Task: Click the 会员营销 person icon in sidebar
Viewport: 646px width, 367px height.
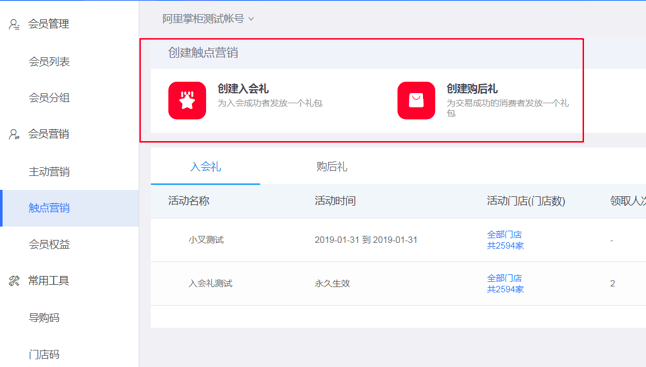Action: pos(14,134)
